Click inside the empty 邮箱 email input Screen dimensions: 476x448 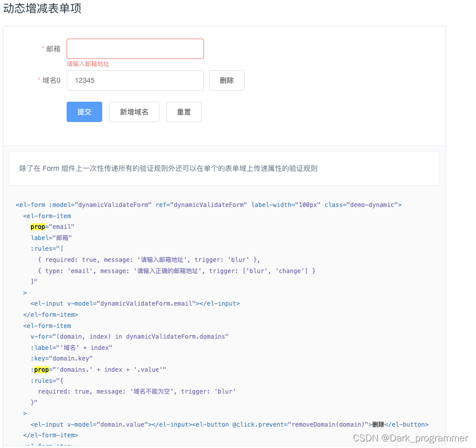coord(135,48)
